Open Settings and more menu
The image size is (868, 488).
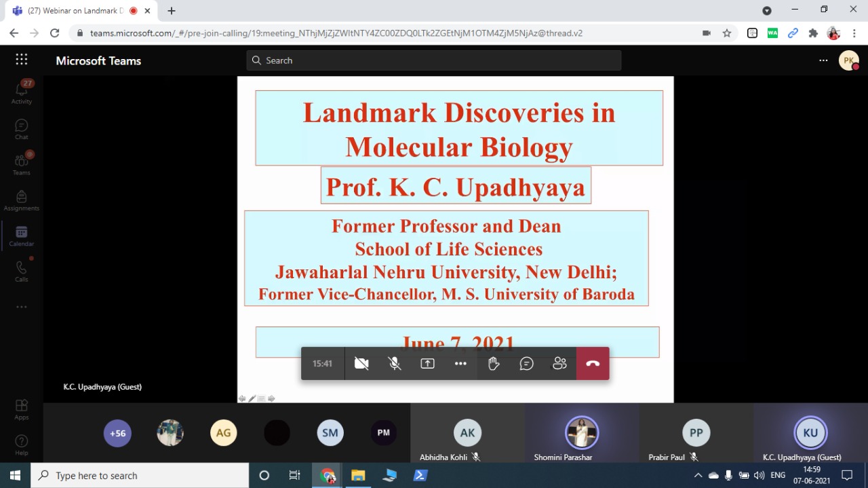pyautogui.click(x=823, y=60)
